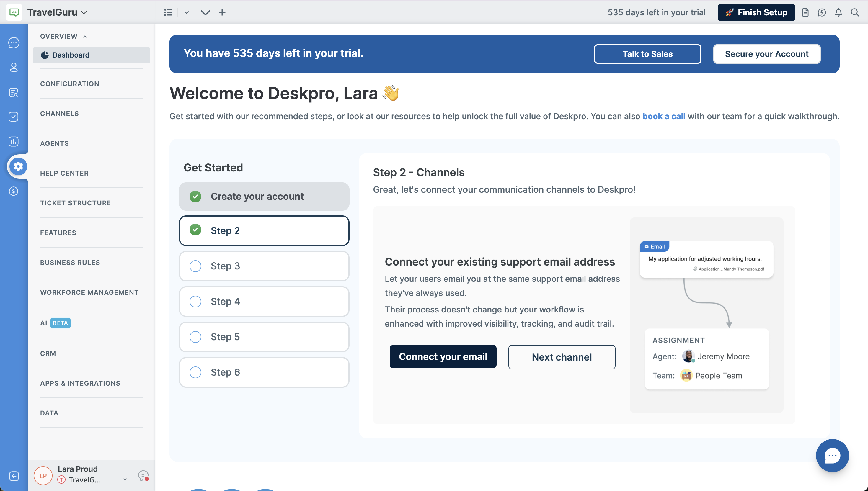Open the CRM people icon in left rail
Screen dimensions: 868x491
tap(14, 68)
